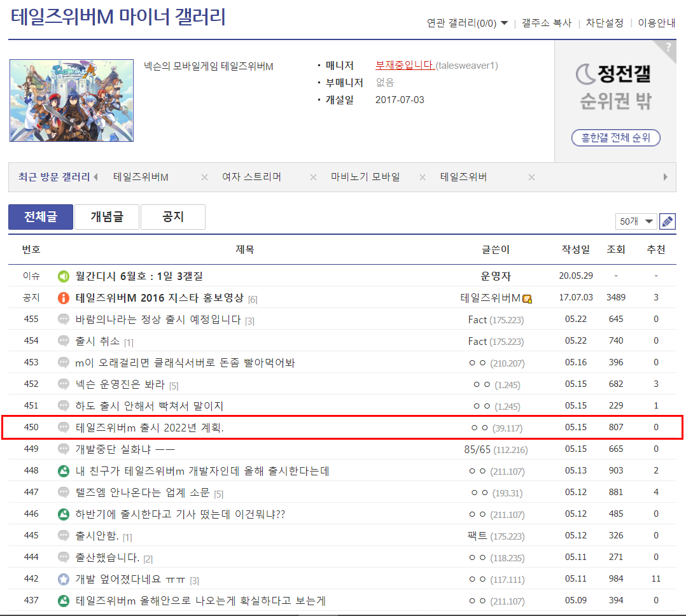Click the pencil write-post icon

[x=667, y=221]
